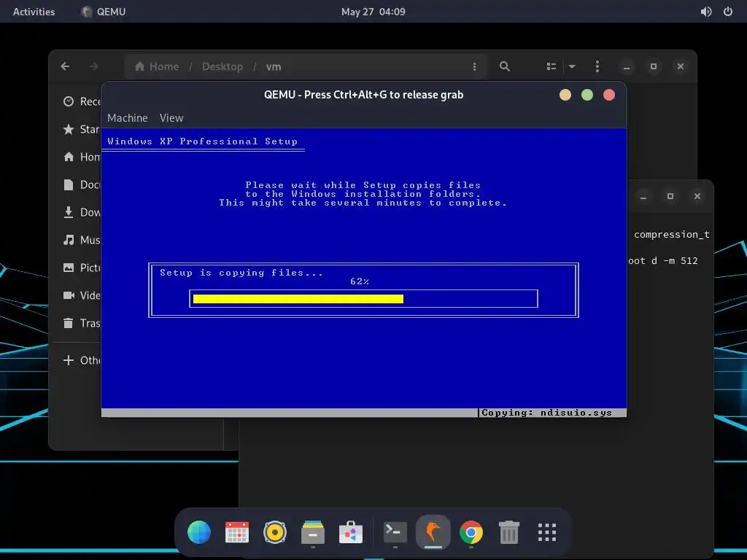Open file manager search
The height and width of the screenshot is (560, 747).
[505, 66]
